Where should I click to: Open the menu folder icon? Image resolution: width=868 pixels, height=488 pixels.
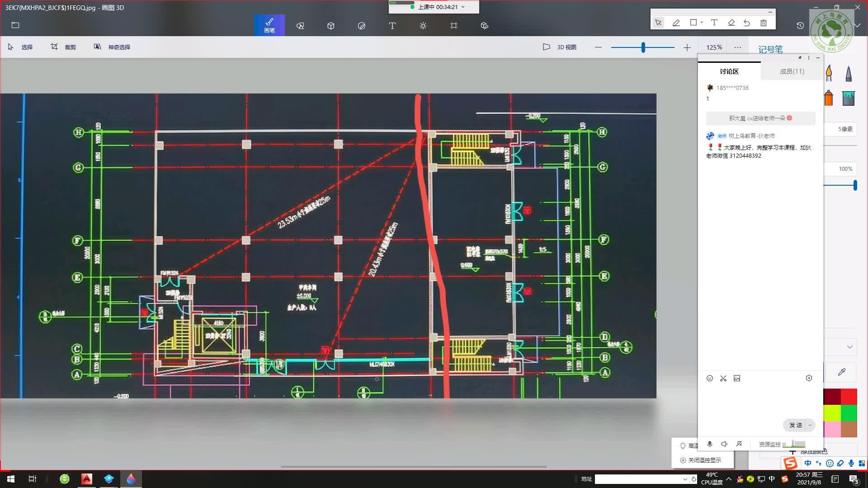point(15,25)
